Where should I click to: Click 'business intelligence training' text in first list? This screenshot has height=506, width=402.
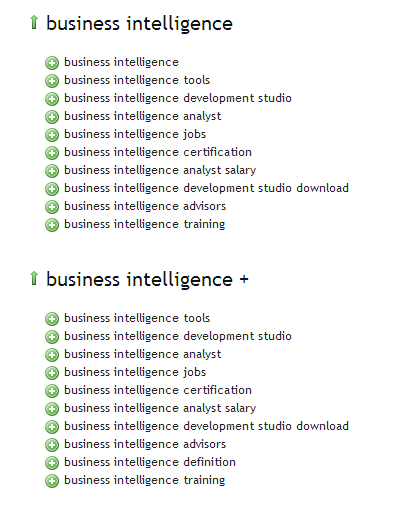[x=145, y=224]
